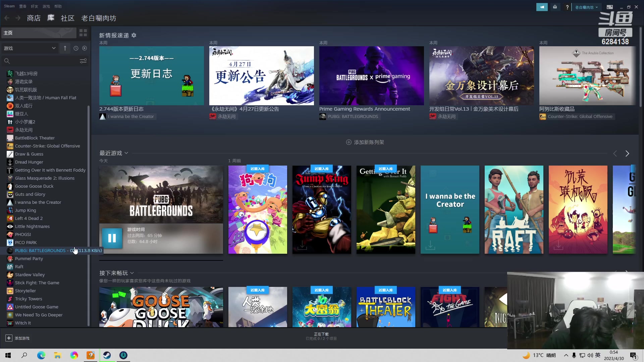Click the plus circle icon for 添加新陈列架

tap(348, 142)
